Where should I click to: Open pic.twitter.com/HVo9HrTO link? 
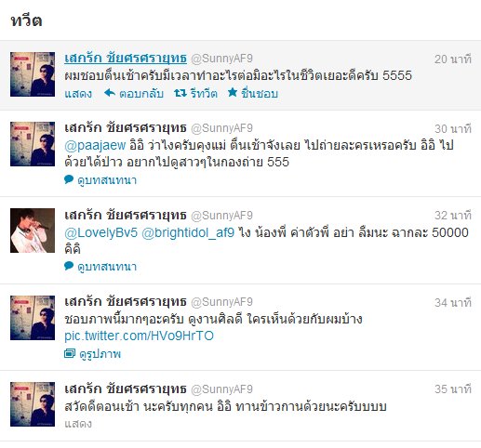139,336
